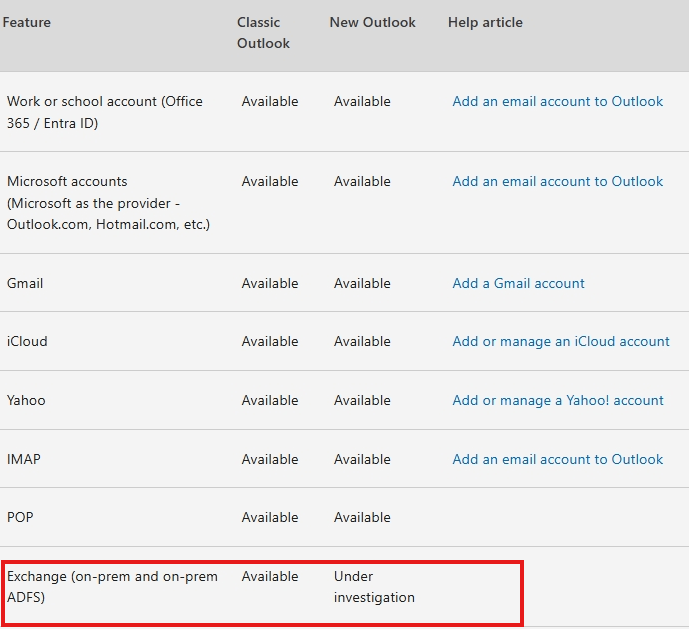This screenshot has height=629, width=690.
Task: Click Classic Outlook 'Available' in Exchange row
Action: coord(270,577)
